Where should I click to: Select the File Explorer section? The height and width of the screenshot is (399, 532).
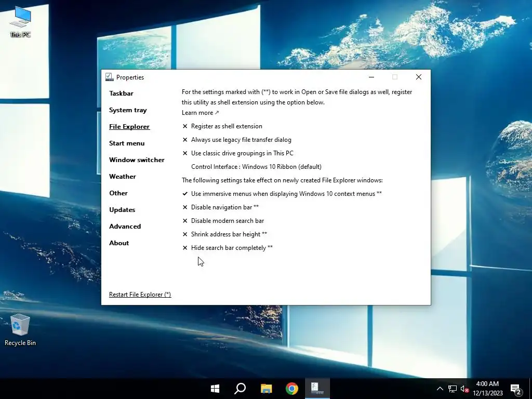click(x=129, y=127)
